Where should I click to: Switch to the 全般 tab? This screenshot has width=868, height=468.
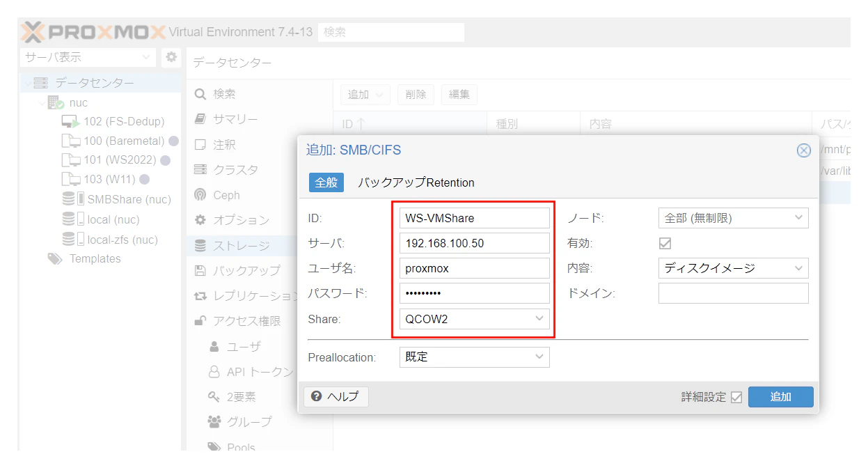[326, 182]
